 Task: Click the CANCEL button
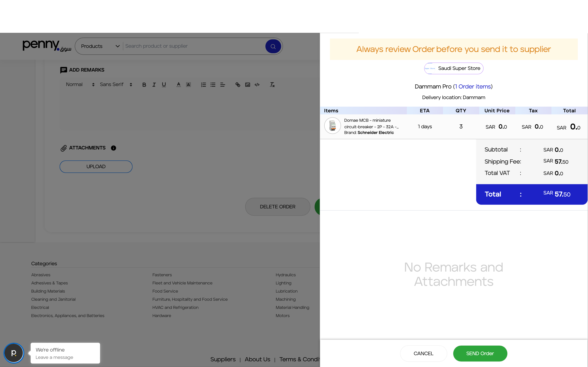[423, 353]
